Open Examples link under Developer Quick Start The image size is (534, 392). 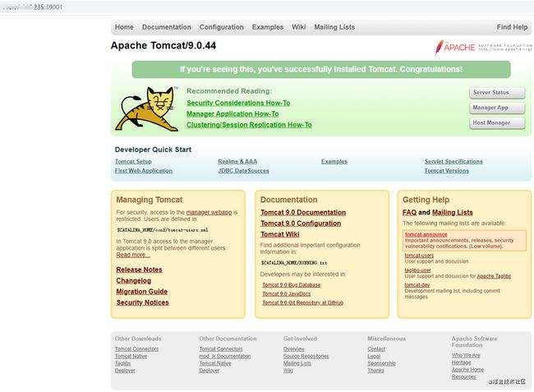(334, 161)
